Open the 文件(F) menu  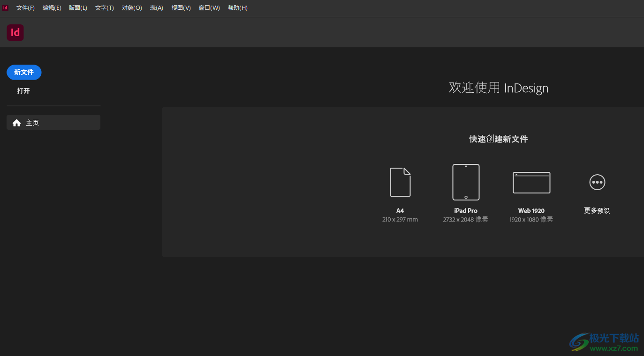(x=25, y=8)
